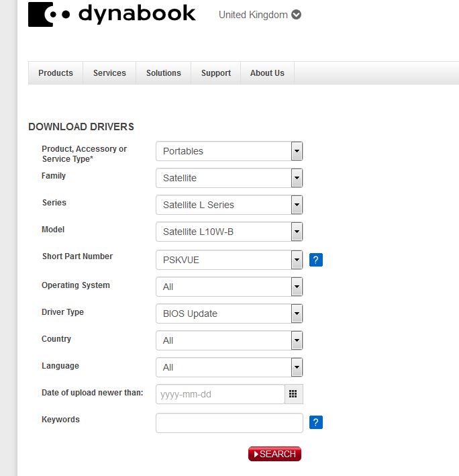Click the dynabook logo
Image resolution: width=459 pixels, height=476 pixels.
click(x=111, y=14)
